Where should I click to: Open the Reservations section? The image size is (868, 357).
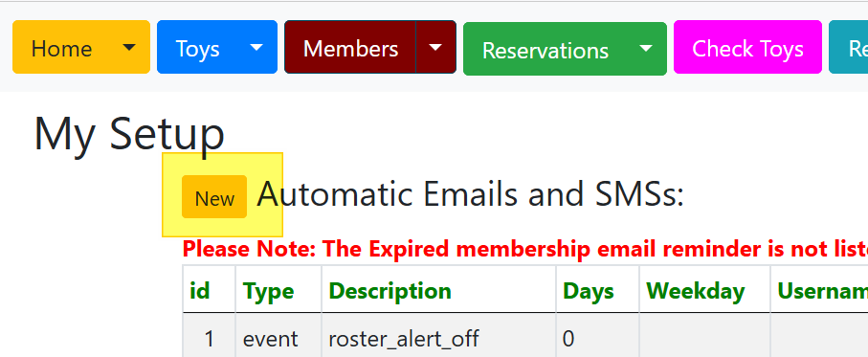coord(545,49)
